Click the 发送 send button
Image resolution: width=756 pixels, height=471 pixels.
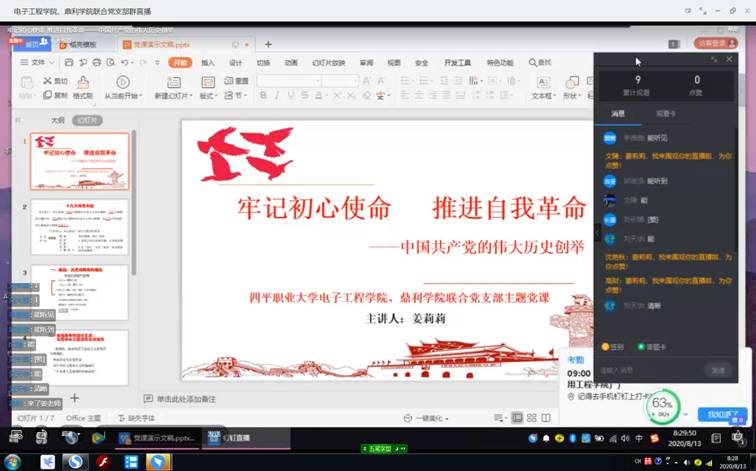click(718, 370)
